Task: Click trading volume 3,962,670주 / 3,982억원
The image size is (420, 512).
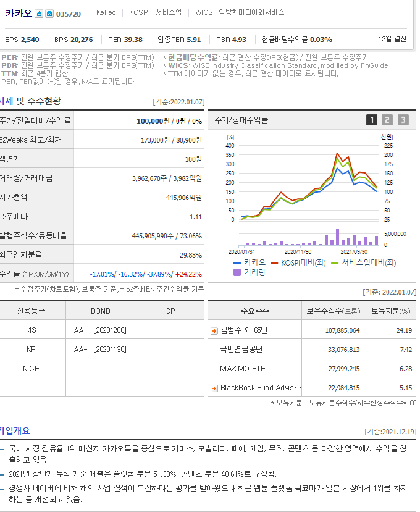Action: (167, 178)
